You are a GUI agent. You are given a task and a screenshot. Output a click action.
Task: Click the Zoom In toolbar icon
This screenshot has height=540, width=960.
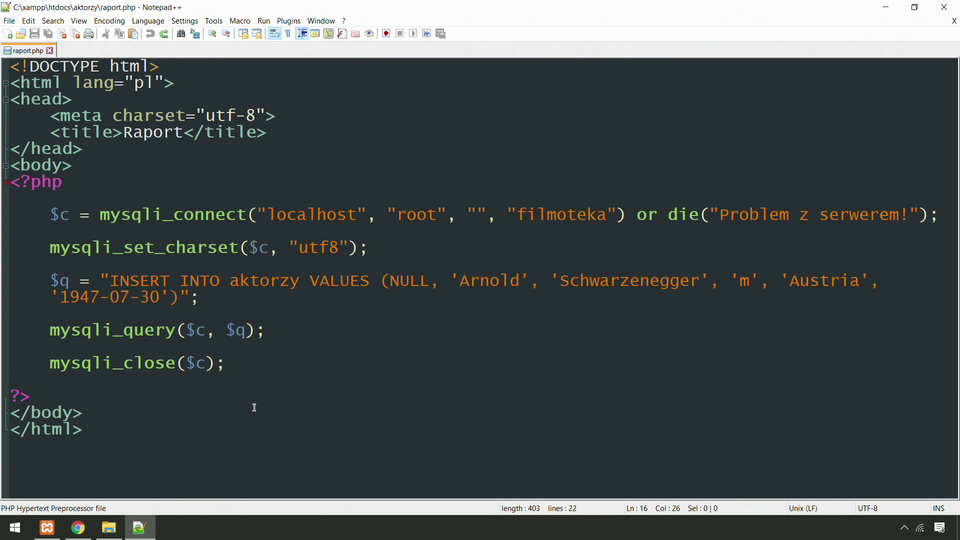click(212, 34)
